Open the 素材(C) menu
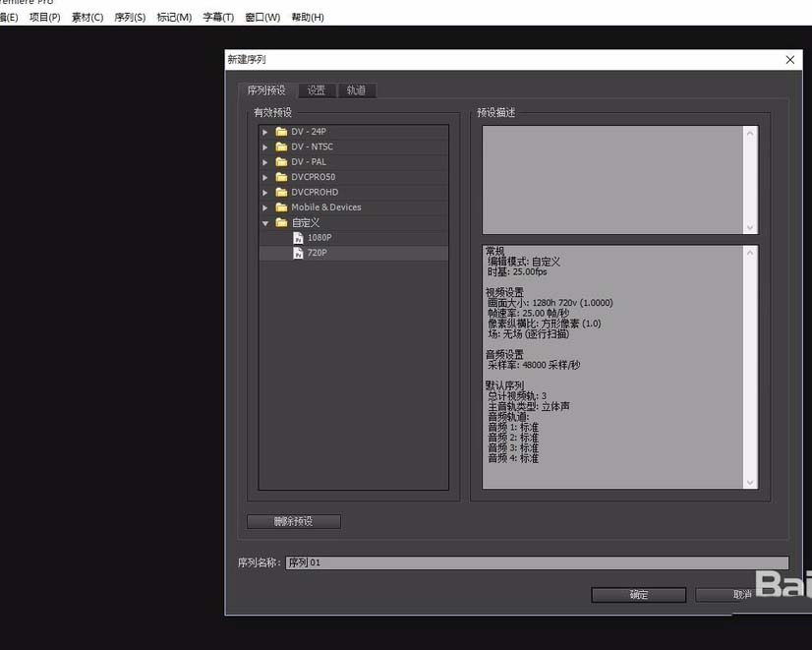The height and width of the screenshot is (650, 812). (87, 17)
